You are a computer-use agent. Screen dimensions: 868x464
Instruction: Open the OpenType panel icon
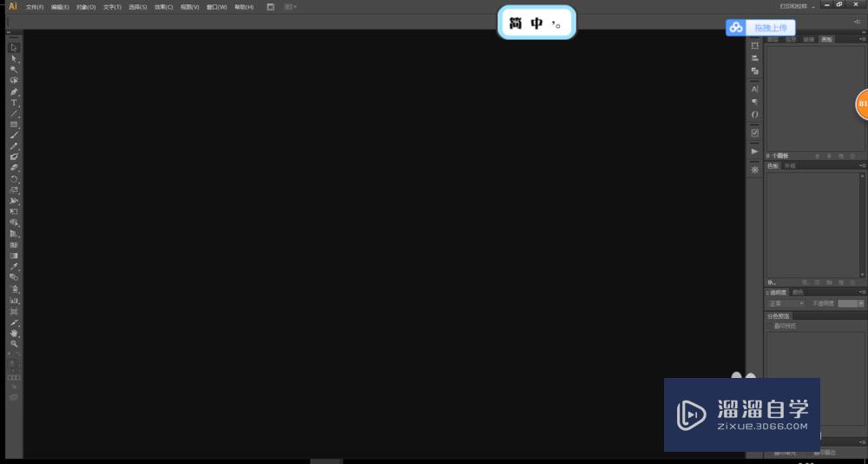point(754,114)
